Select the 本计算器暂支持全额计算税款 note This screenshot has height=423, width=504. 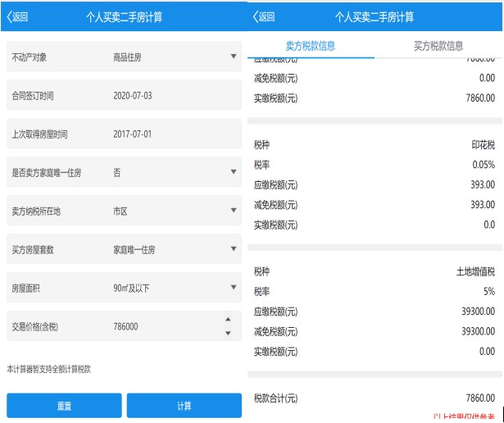tap(49, 370)
